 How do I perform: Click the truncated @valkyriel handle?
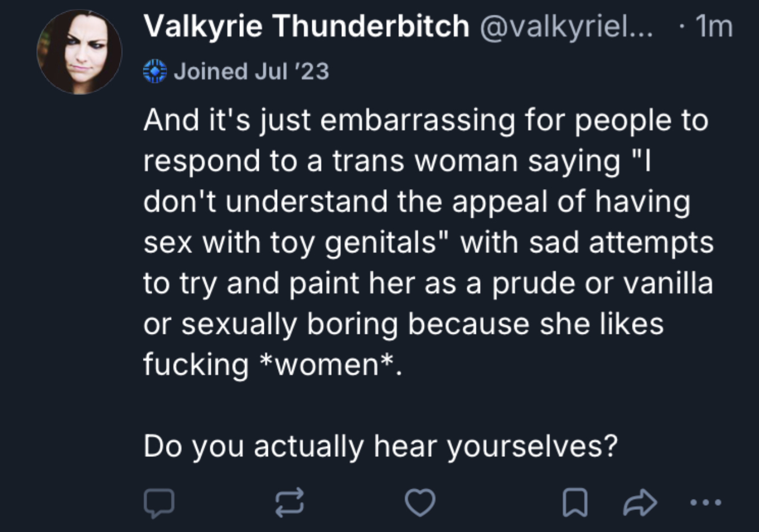566,26
